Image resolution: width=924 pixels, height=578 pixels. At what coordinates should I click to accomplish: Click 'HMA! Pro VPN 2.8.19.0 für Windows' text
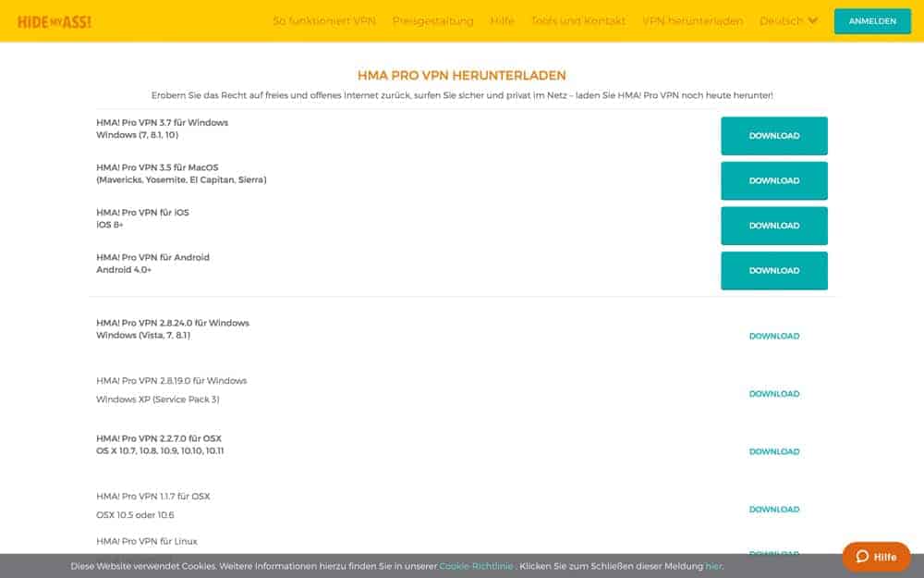[172, 381]
